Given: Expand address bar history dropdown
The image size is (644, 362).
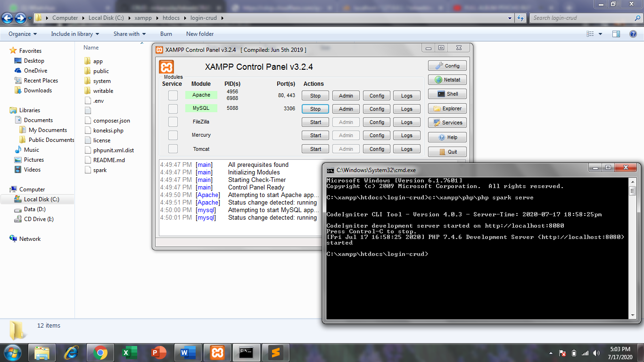Looking at the screenshot, I should point(510,18).
